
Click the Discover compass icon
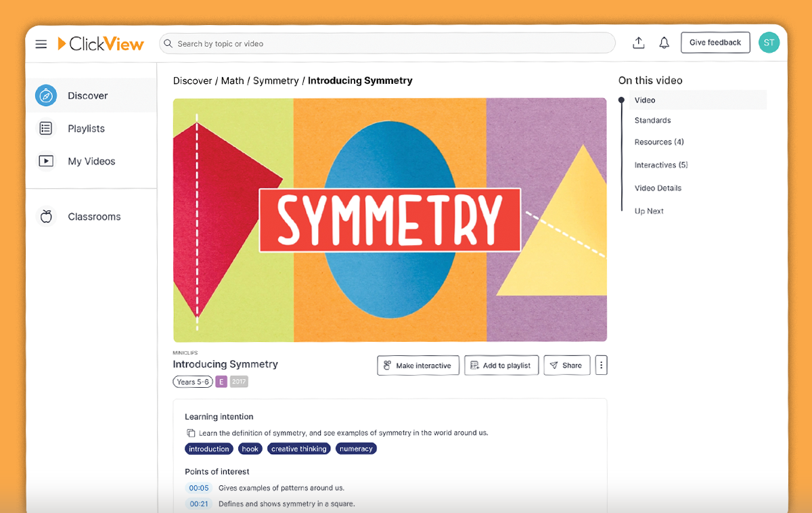[x=46, y=95]
